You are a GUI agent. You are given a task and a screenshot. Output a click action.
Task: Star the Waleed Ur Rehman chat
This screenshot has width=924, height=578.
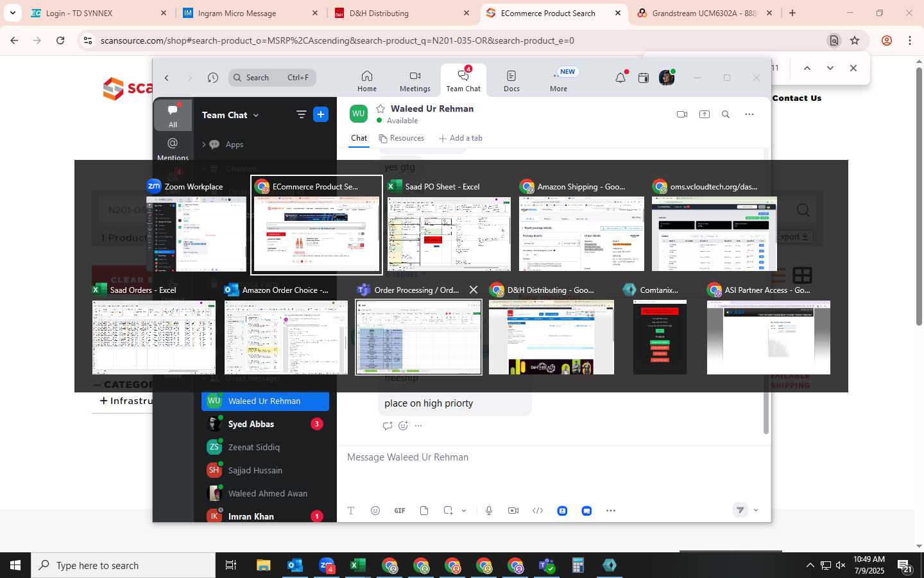(x=381, y=109)
